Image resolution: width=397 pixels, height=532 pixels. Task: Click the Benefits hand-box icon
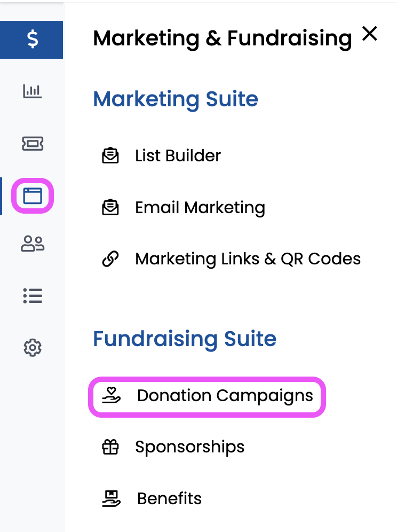[x=112, y=499]
